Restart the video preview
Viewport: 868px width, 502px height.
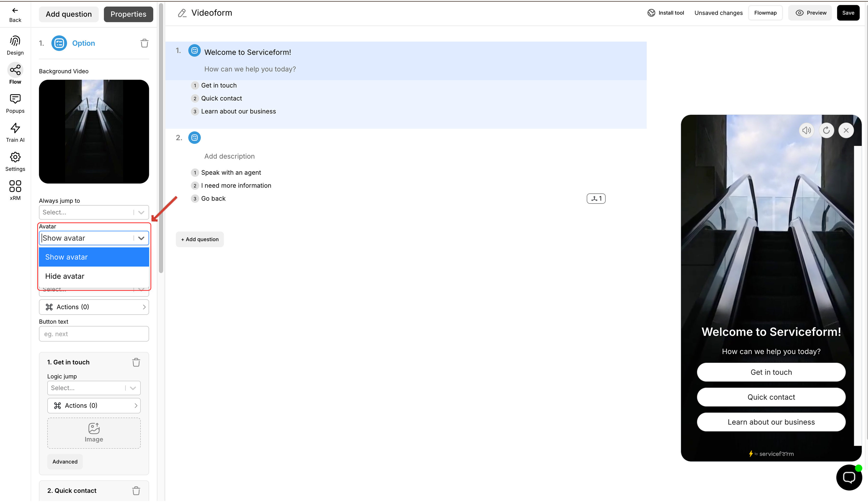coord(826,130)
